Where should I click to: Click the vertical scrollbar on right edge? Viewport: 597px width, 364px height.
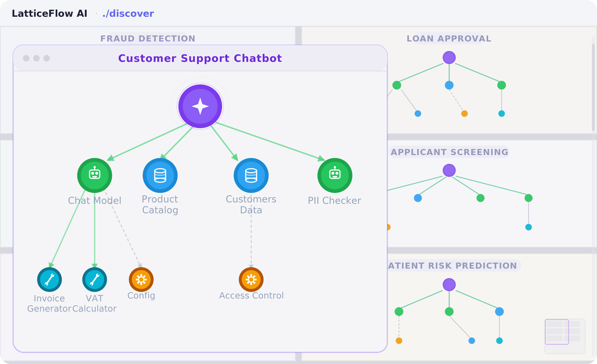click(x=593, y=87)
